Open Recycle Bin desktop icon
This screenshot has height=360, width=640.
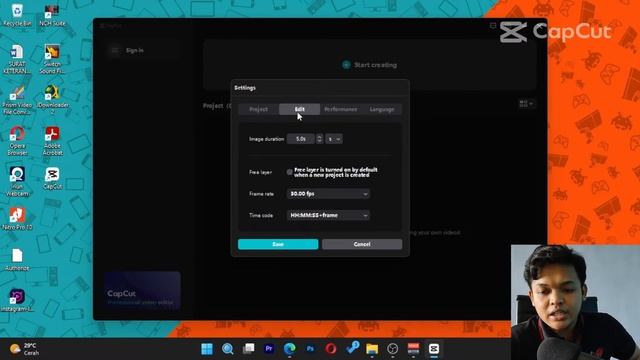[x=17, y=15]
